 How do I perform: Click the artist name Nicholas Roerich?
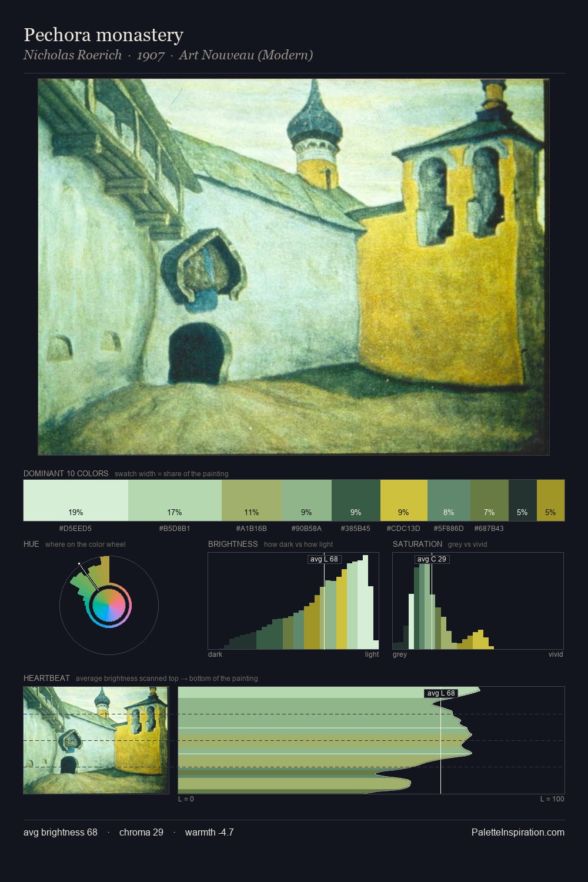(x=72, y=55)
